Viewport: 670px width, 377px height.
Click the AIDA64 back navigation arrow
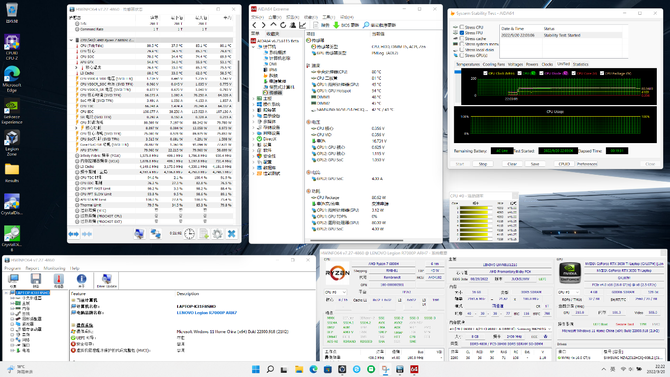[x=255, y=25]
